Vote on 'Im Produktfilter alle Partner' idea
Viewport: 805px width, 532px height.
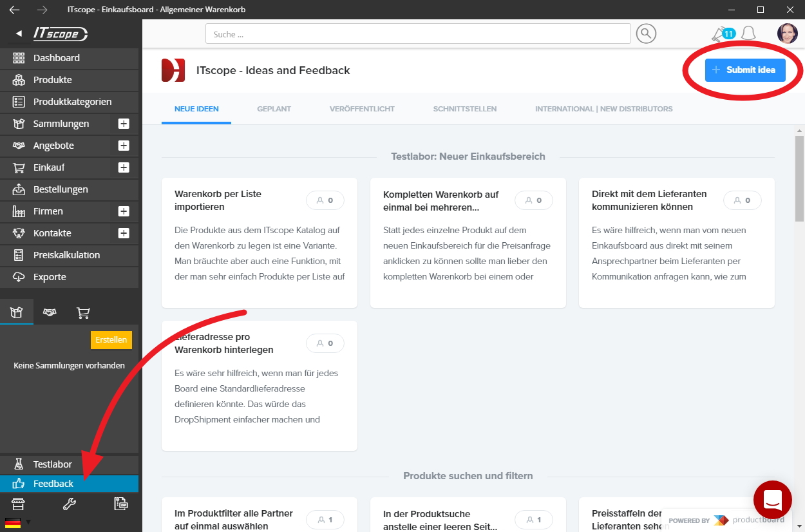click(x=325, y=520)
